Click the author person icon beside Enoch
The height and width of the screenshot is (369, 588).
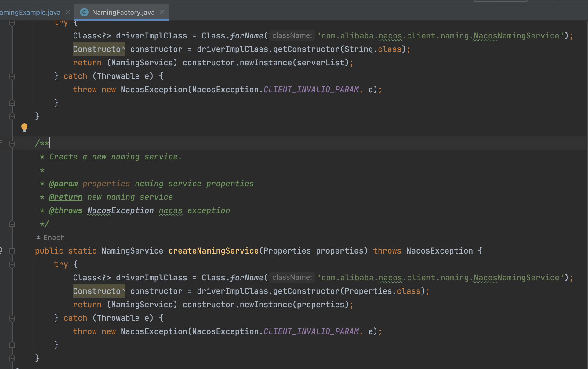[38, 237]
